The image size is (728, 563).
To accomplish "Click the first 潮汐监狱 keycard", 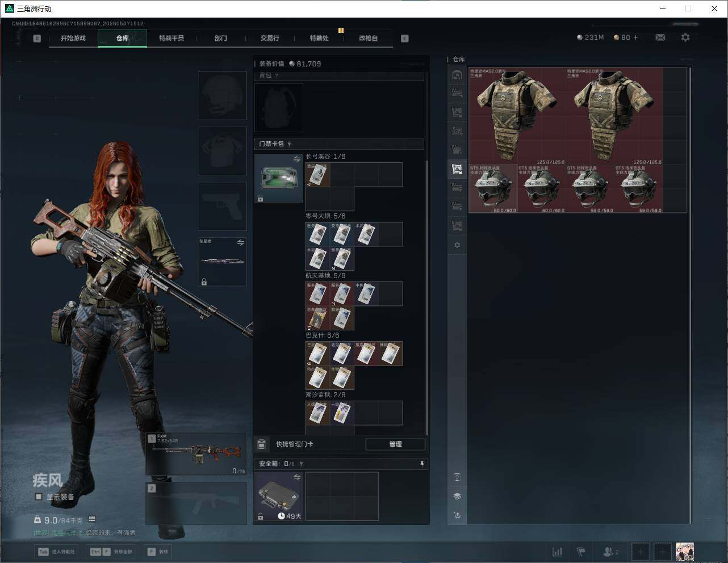I will [x=318, y=413].
